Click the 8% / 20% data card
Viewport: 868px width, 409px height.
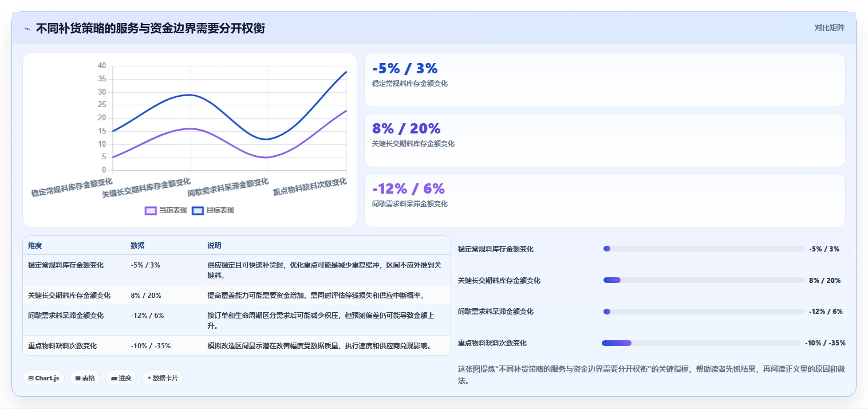pyautogui.click(x=605, y=140)
